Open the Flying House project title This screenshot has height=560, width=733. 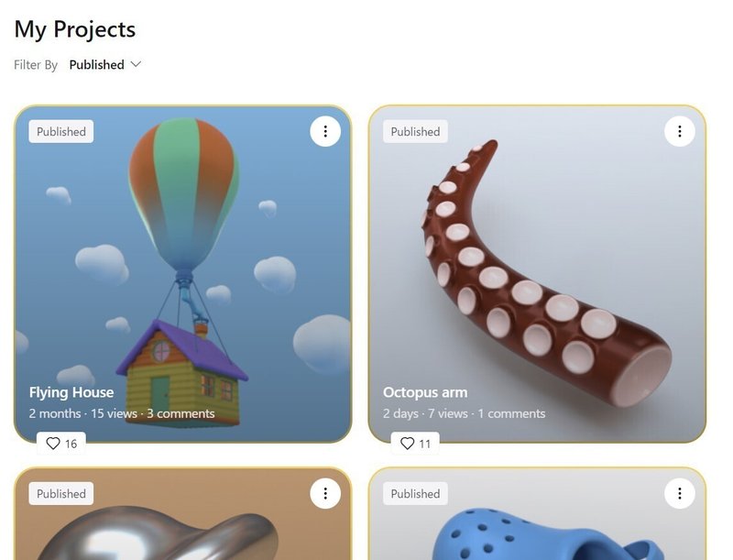pyautogui.click(x=71, y=392)
